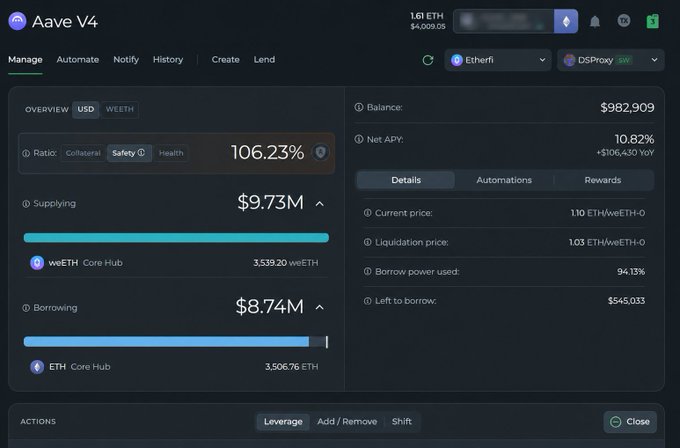Click info icon beside Current price

[x=367, y=213]
